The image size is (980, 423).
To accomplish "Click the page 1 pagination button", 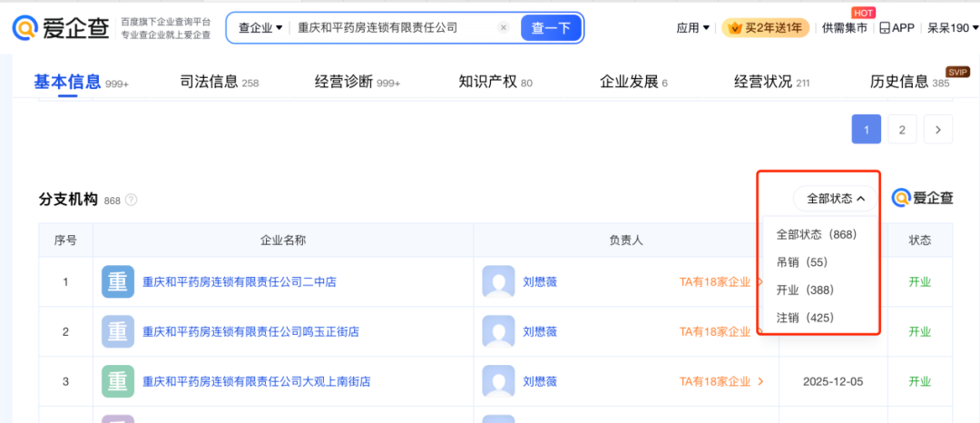I will coord(867,129).
